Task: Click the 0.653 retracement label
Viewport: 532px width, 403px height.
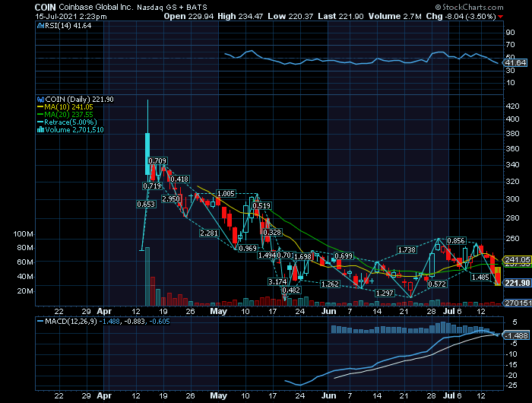Action: [x=146, y=204]
